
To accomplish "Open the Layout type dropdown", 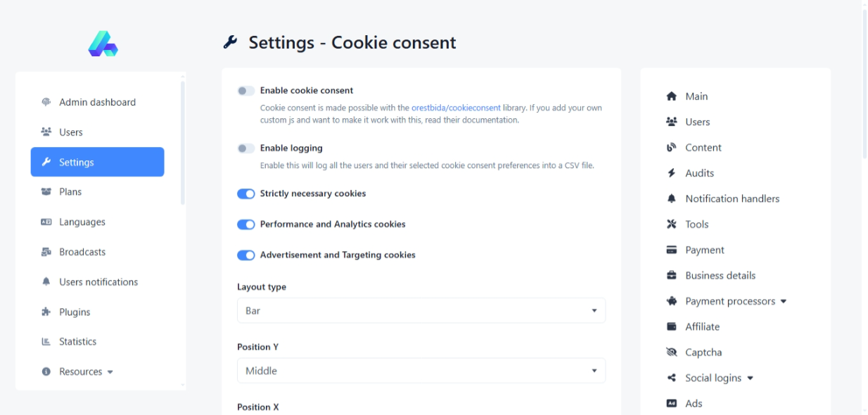I will pyautogui.click(x=421, y=310).
